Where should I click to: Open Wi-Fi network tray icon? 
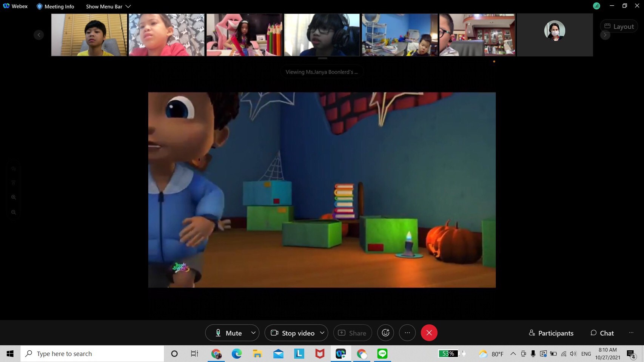pos(564,354)
